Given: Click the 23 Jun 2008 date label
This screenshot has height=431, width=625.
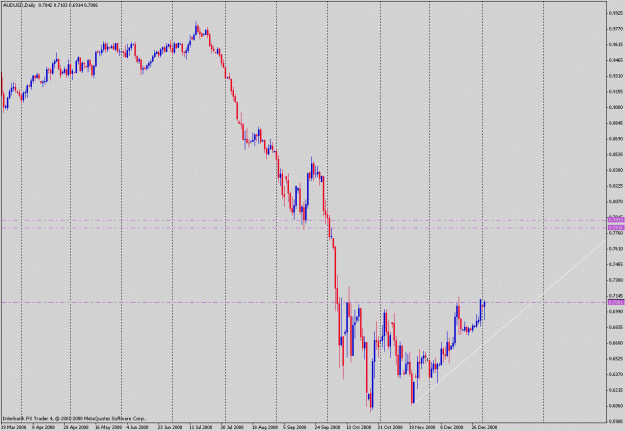Looking at the screenshot, I should (170, 427).
